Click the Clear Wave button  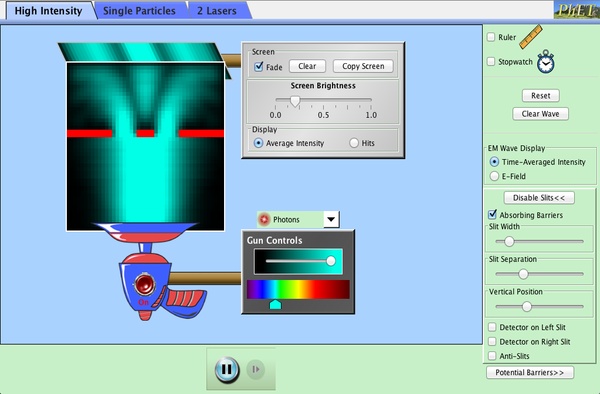click(x=541, y=114)
